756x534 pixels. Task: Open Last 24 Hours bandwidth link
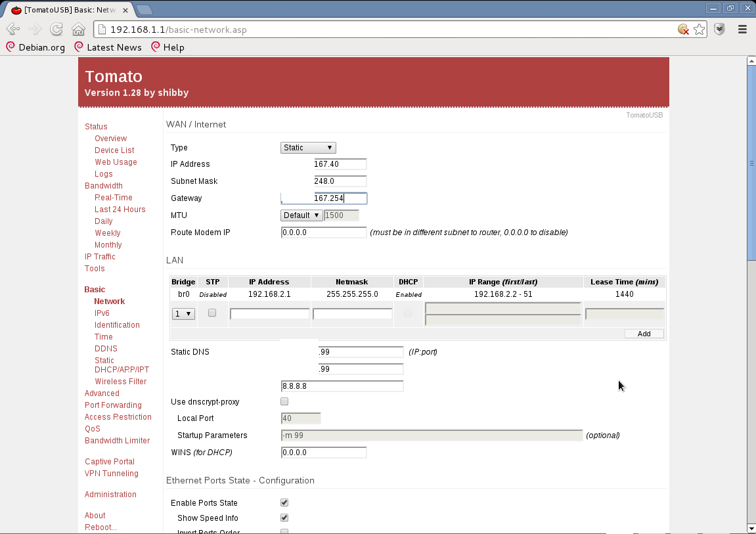coord(120,209)
